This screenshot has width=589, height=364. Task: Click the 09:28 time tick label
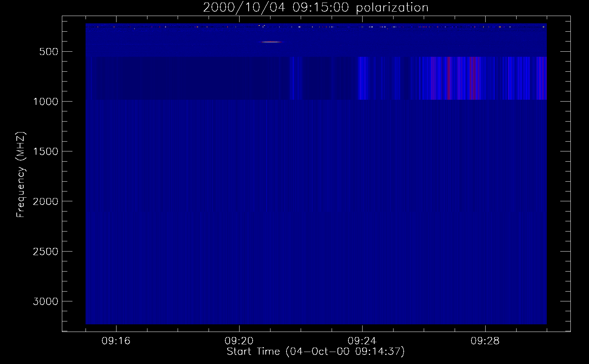click(485, 341)
